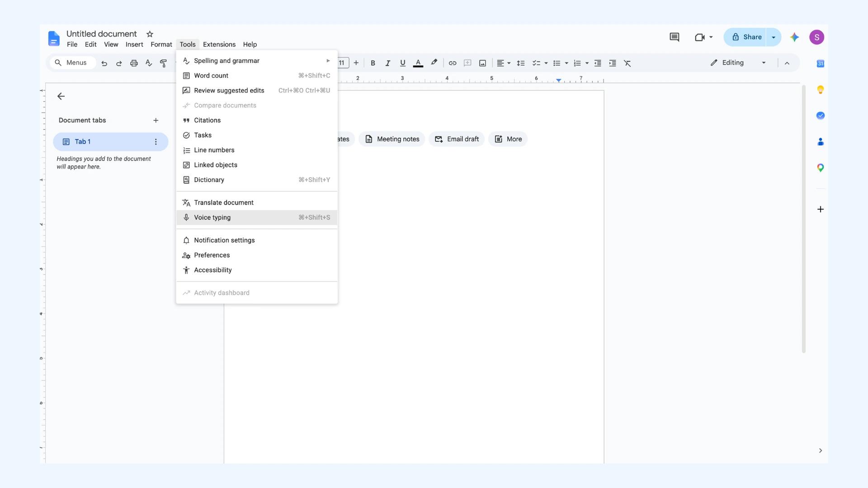Click the Get add-ons plus icon
This screenshot has height=488, width=868.
tap(821, 209)
